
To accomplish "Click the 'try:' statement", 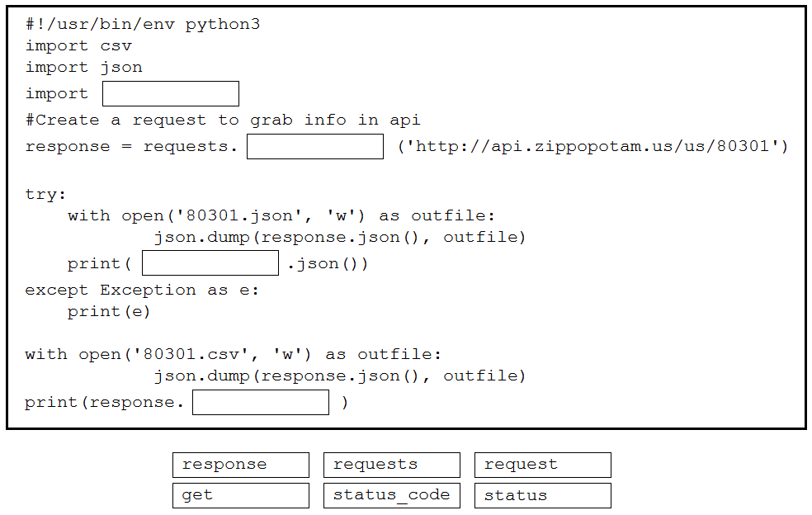I will tap(45, 195).
